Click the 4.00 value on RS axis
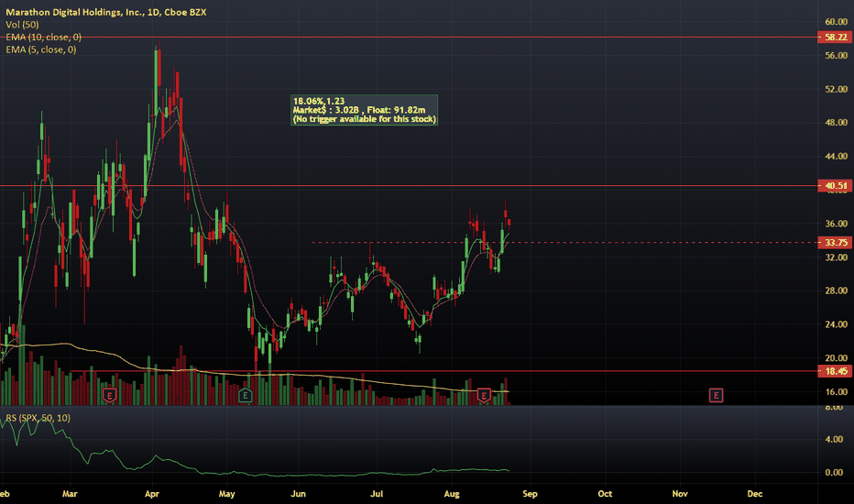854x504 pixels. point(834,439)
